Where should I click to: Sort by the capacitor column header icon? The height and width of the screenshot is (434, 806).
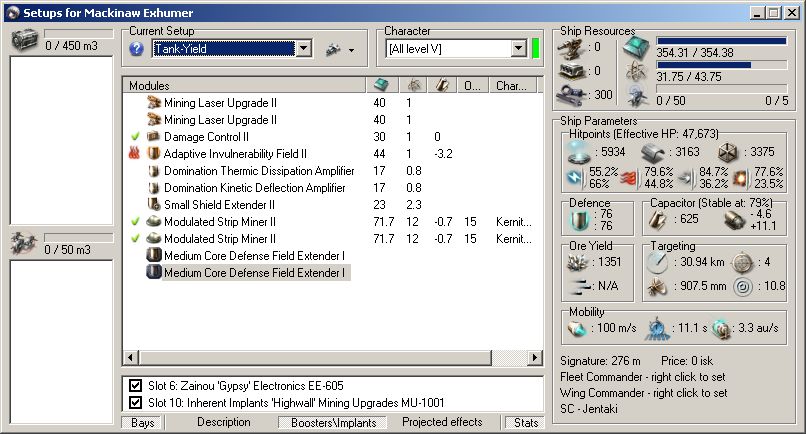tap(442, 85)
